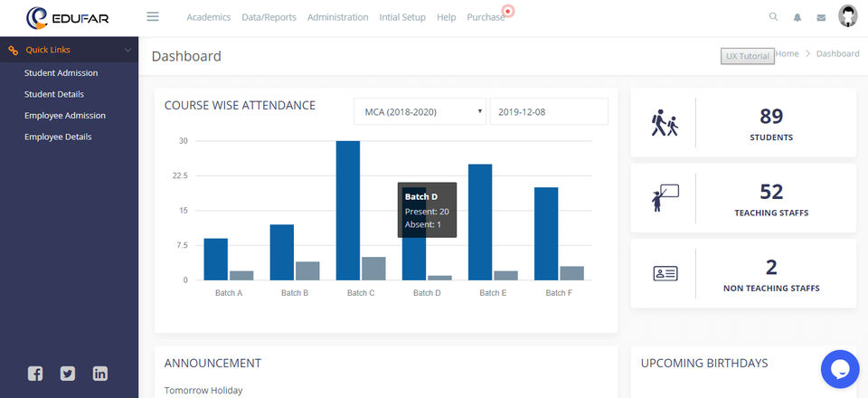Viewport: 868px width, 398px height.
Task: Click the Batch A present bar
Action: tap(216, 259)
